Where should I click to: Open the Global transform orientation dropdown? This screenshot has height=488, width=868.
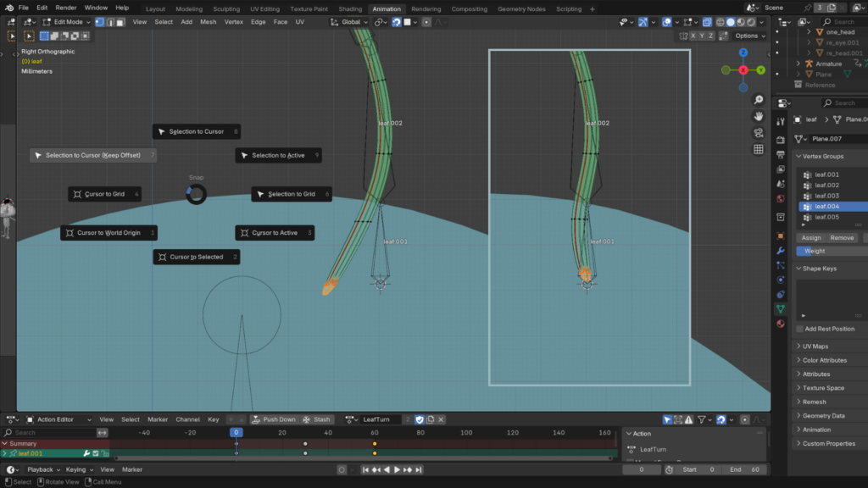pyautogui.click(x=350, y=22)
